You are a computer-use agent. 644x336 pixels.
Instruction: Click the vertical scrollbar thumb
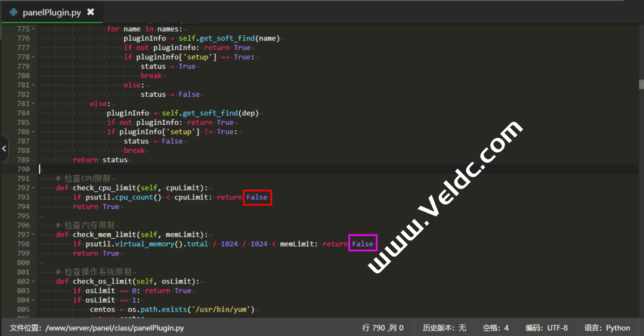tap(641, 84)
